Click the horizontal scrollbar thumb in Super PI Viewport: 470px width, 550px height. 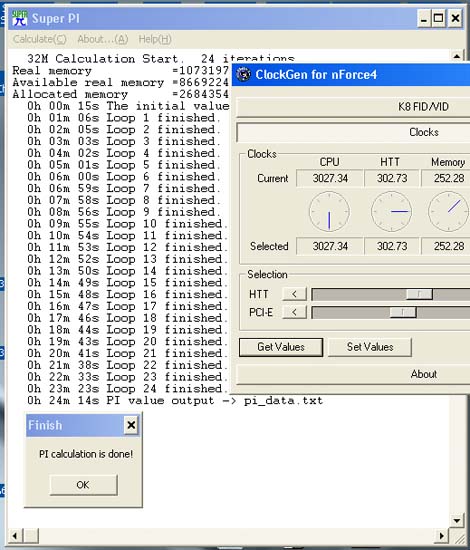[31, 536]
